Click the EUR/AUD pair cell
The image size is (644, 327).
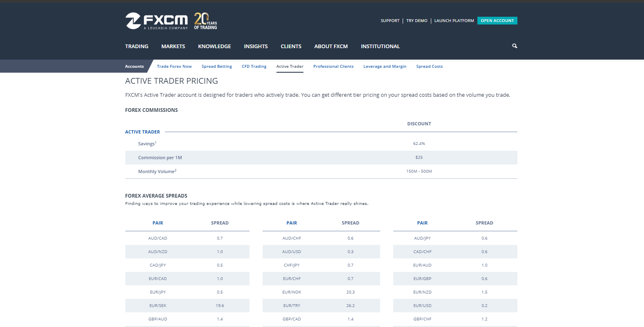tap(422, 265)
